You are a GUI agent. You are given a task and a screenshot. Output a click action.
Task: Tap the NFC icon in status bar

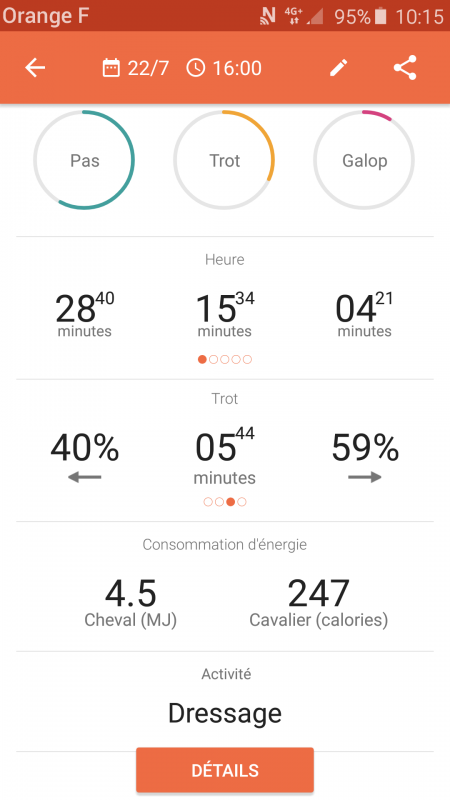point(267,16)
